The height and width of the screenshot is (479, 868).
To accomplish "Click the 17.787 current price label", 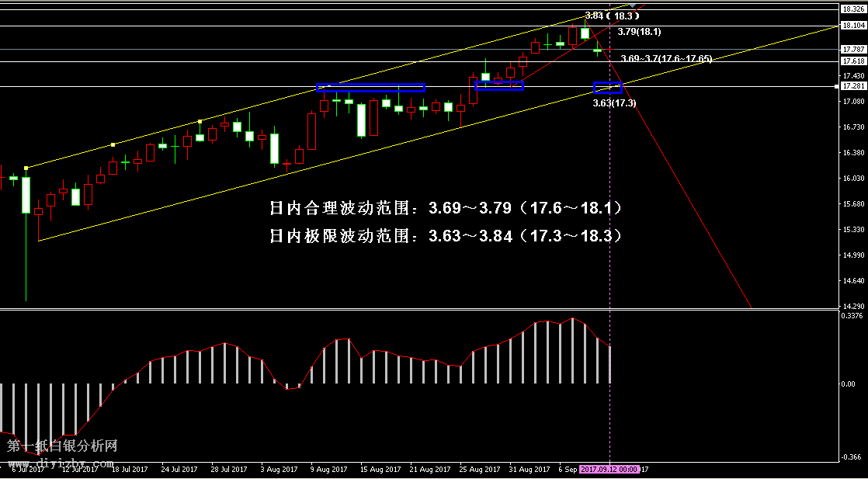I will [x=853, y=49].
